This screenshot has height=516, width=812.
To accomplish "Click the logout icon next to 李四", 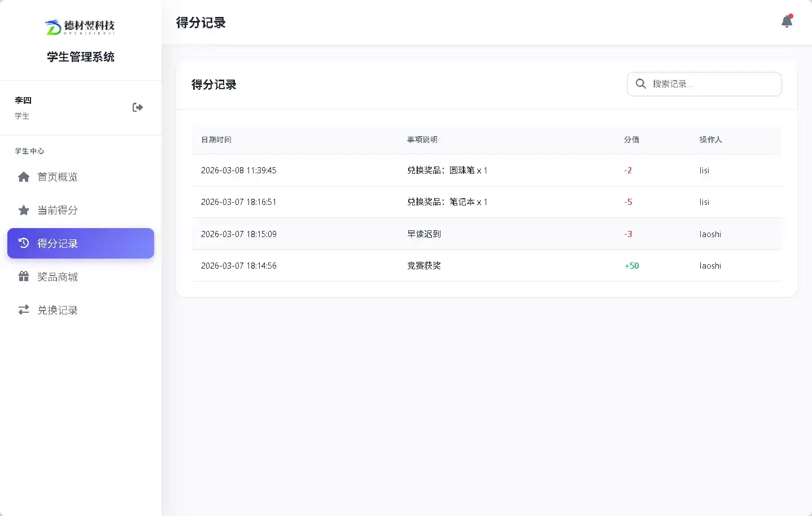I will (x=137, y=107).
